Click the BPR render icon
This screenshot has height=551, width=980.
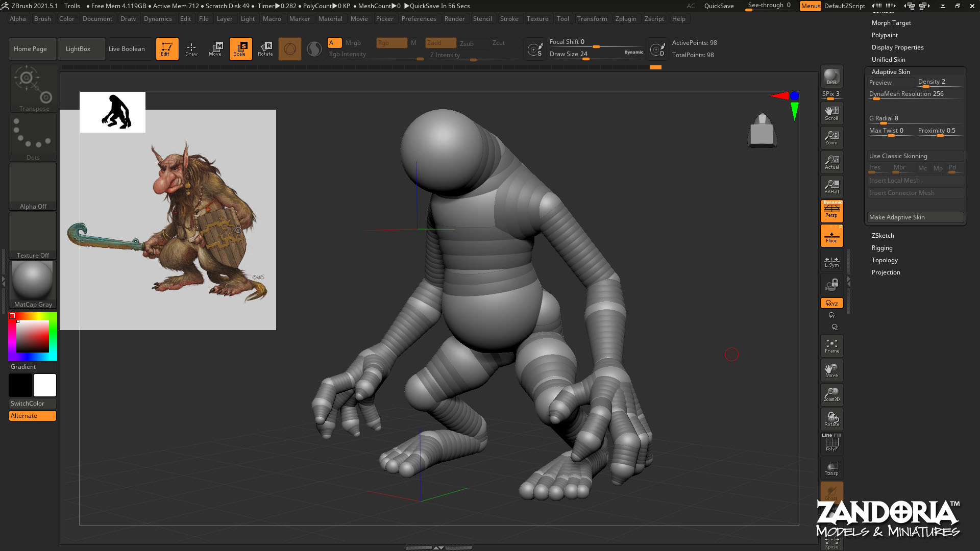[x=831, y=77]
